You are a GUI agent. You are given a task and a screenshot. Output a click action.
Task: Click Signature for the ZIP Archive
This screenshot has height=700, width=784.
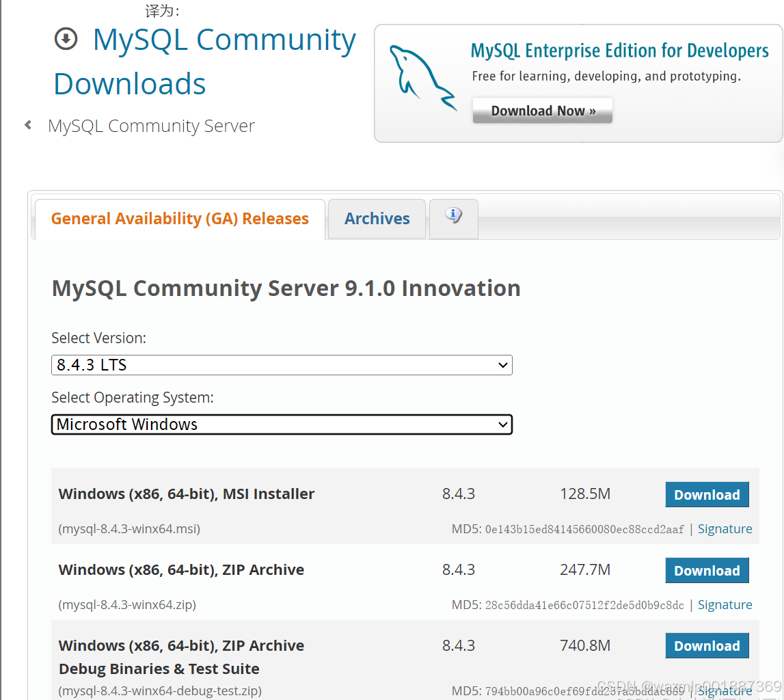pyautogui.click(x=725, y=604)
